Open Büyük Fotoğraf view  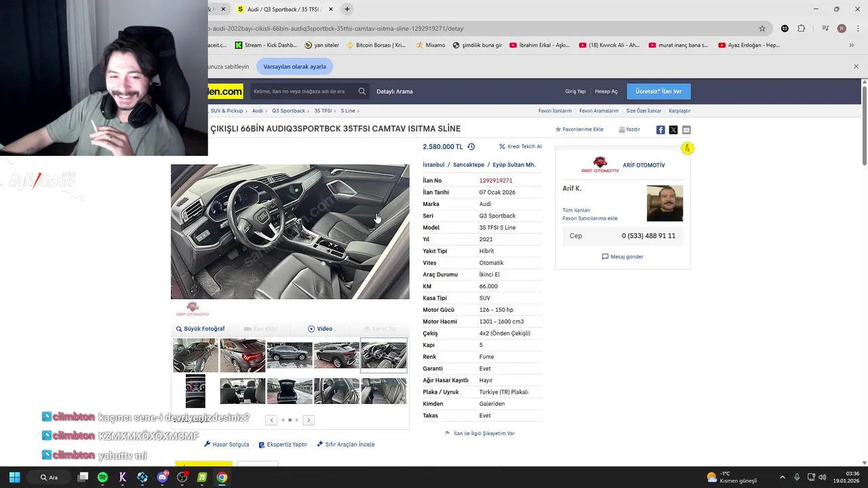[200, 329]
